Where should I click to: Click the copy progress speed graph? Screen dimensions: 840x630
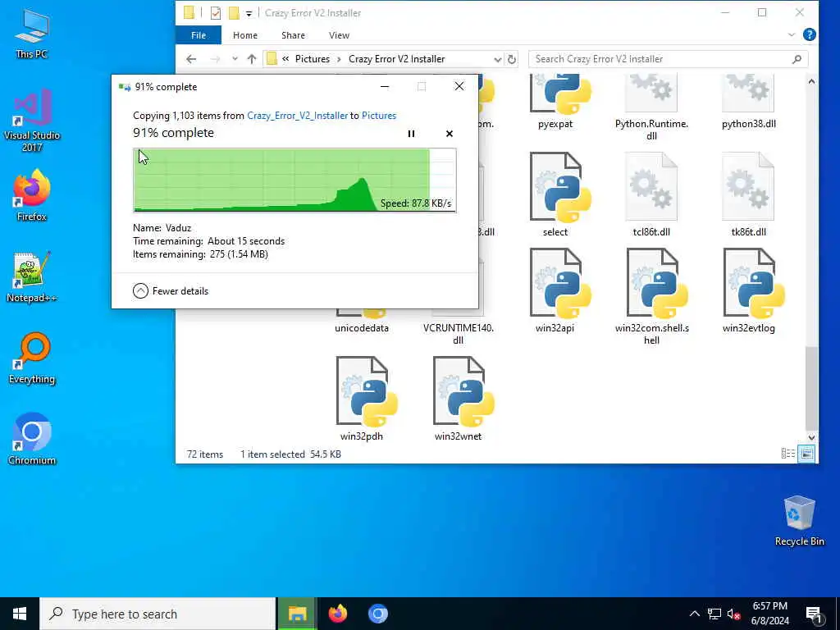294,180
